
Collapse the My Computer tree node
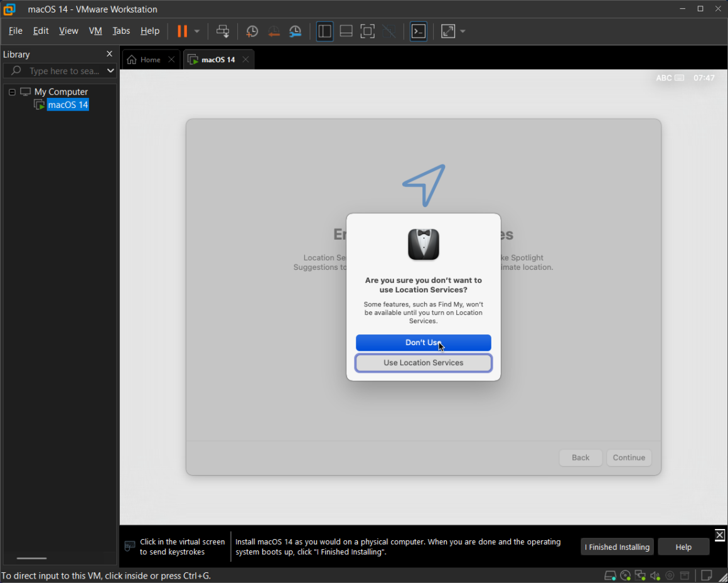click(x=12, y=92)
